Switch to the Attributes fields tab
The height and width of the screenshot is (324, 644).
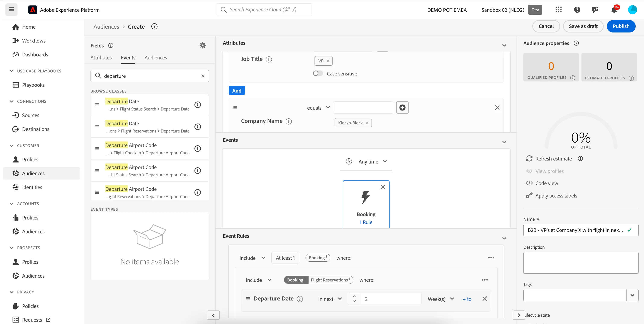pos(101,57)
